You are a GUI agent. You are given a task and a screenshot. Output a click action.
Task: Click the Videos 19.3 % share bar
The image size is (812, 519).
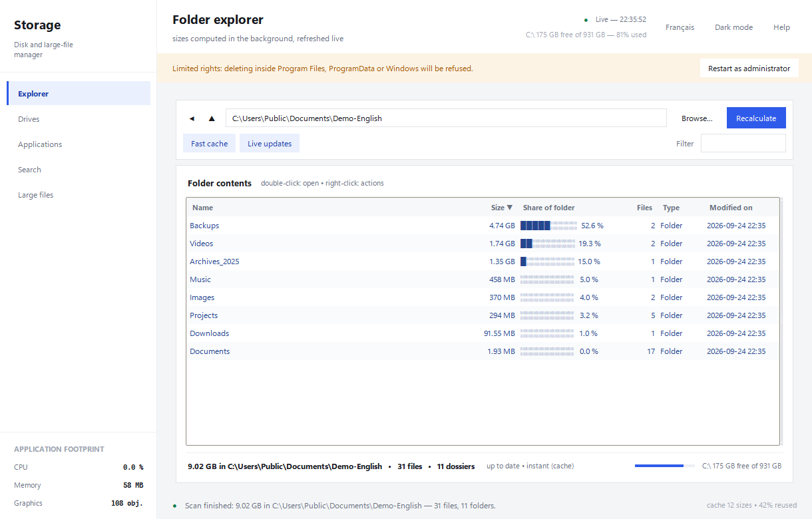(547, 244)
